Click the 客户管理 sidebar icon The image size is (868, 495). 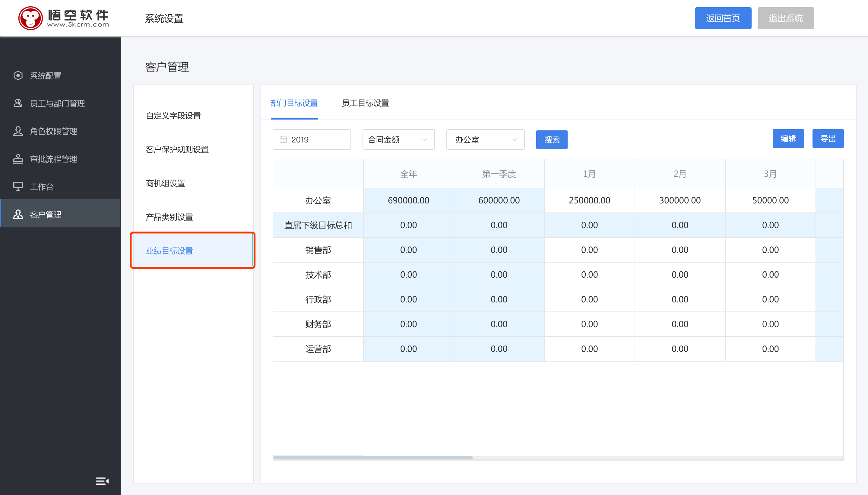point(18,215)
